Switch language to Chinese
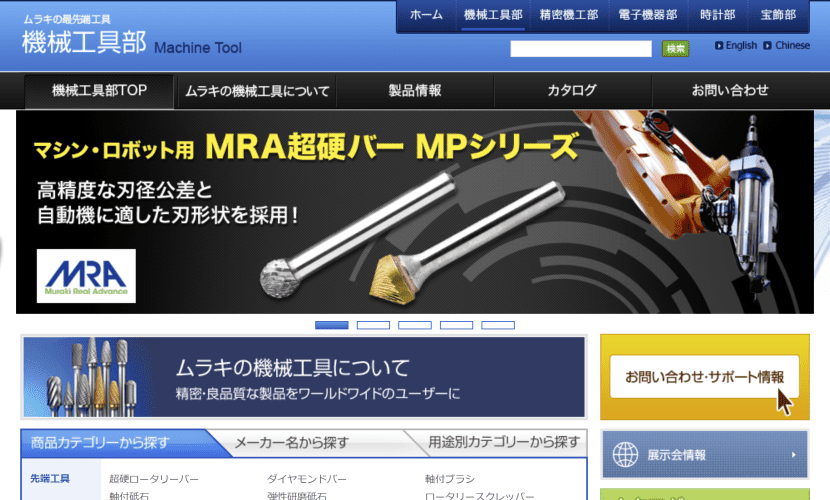This screenshot has height=500, width=830. pyautogui.click(x=792, y=46)
